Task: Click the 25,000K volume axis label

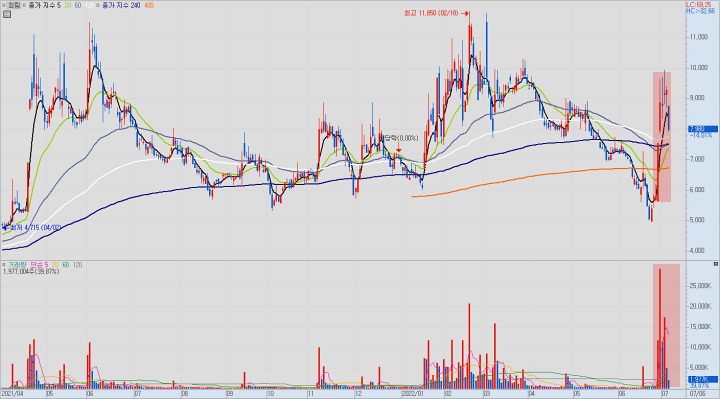Action: pos(700,286)
